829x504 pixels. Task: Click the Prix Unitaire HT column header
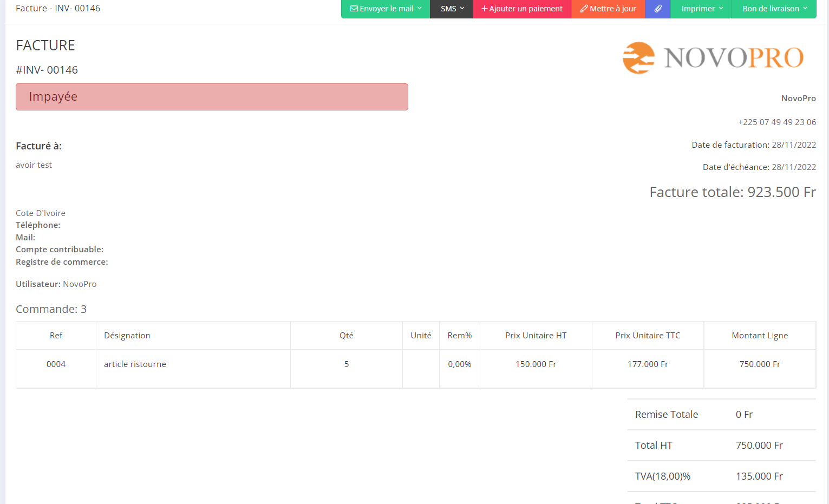(536, 336)
